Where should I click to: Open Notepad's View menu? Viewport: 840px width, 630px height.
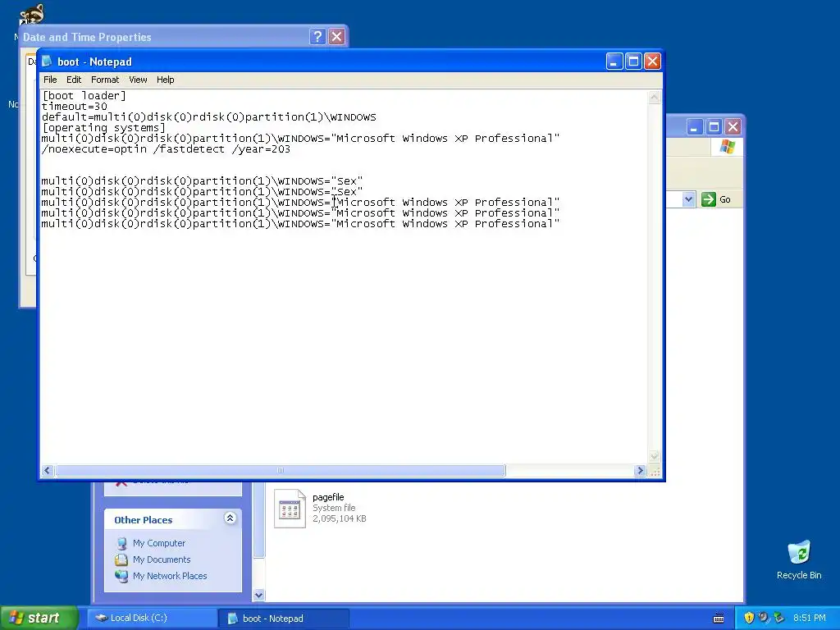(x=138, y=80)
